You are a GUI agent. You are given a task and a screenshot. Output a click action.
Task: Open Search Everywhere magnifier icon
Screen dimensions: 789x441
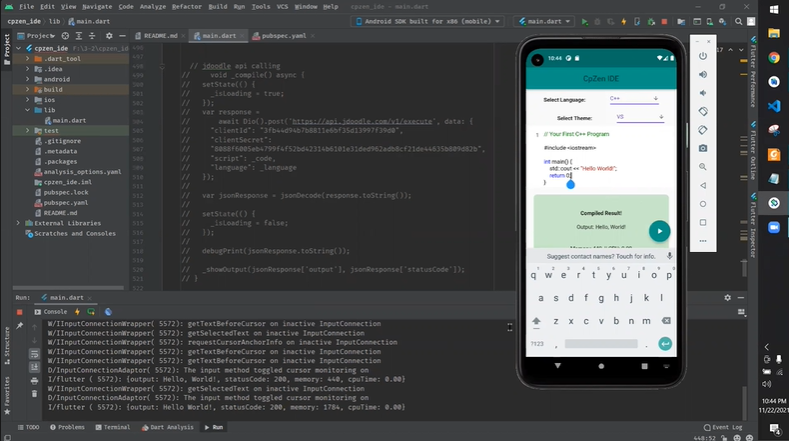738,22
